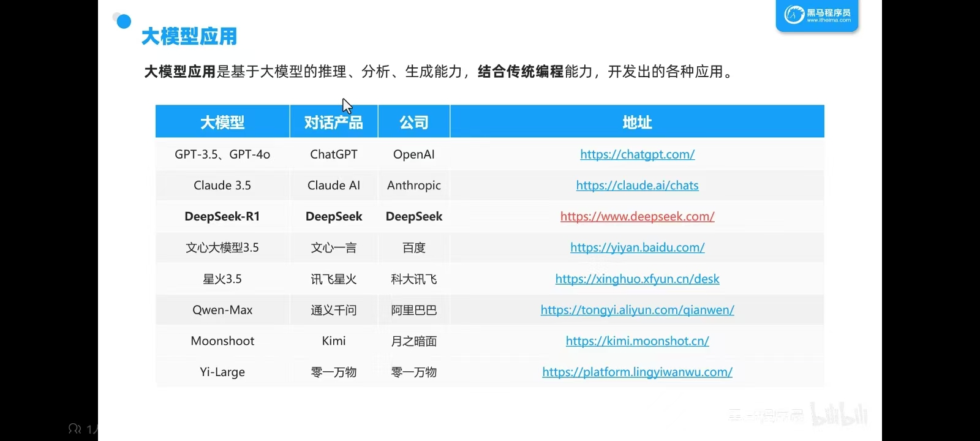The image size is (980, 441).
Task: Open the kimi.moonshot.cn link
Action: (637, 341)
